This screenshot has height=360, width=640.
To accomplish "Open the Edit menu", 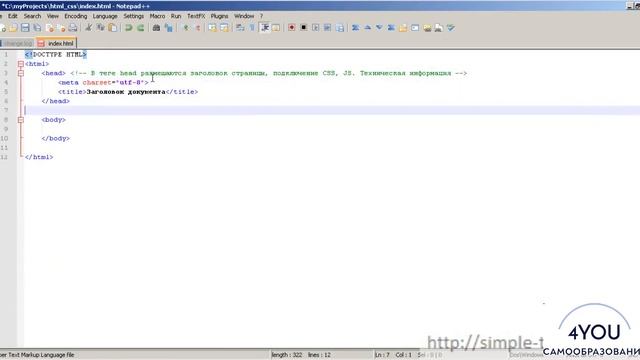I will [13, 16].
